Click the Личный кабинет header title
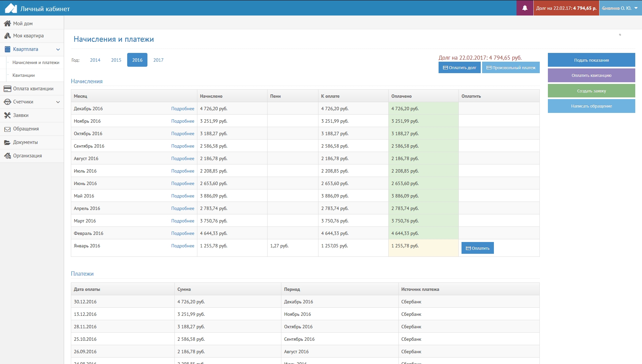The width and height of the screenshot is (642, 364). [45, 9]
